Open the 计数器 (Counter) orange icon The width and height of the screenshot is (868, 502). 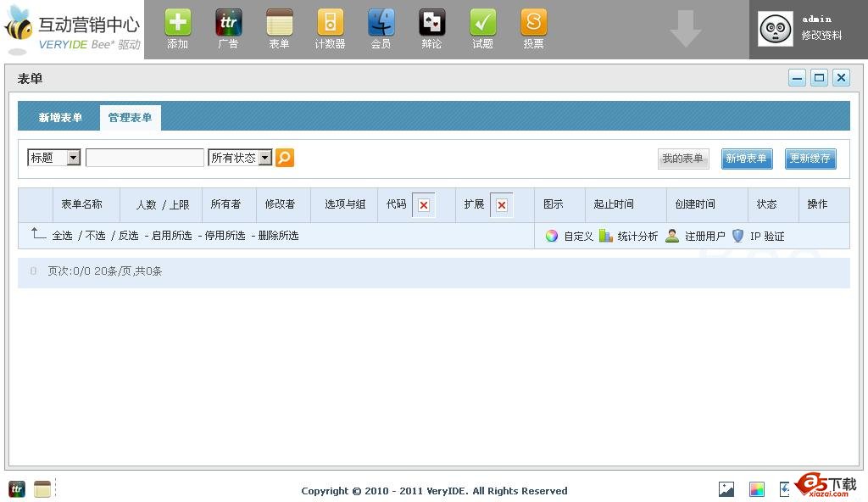click(330, 23)
